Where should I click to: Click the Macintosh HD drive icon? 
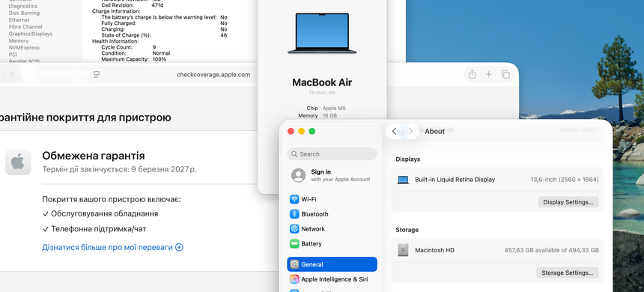[403, 250]
